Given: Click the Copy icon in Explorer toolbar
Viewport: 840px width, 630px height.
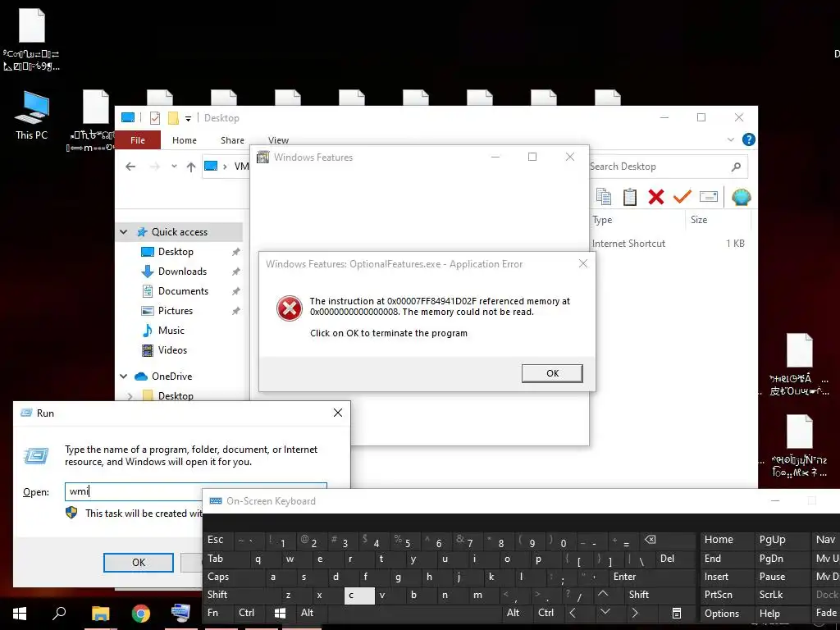Looking at the screenshot, I should (x=604, y=197).
